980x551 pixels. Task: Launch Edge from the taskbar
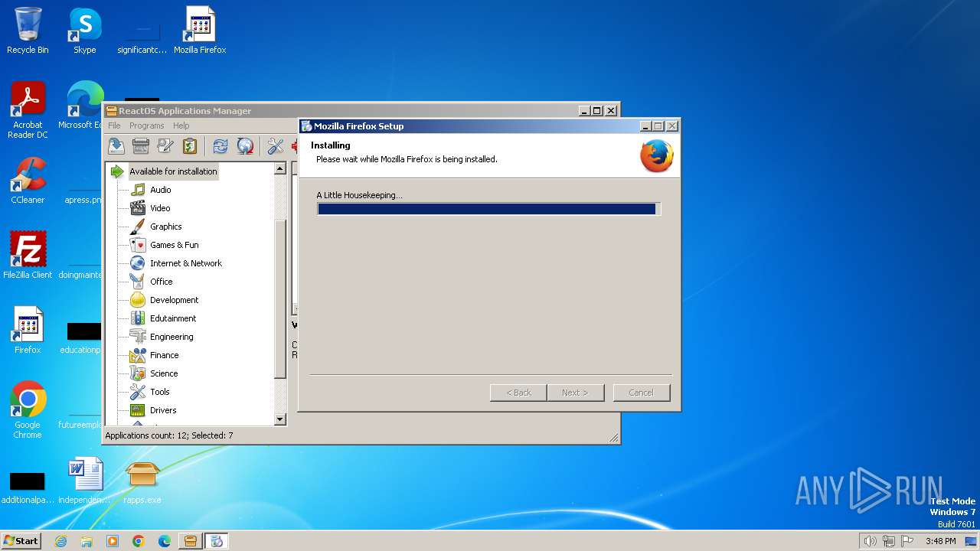165,541
